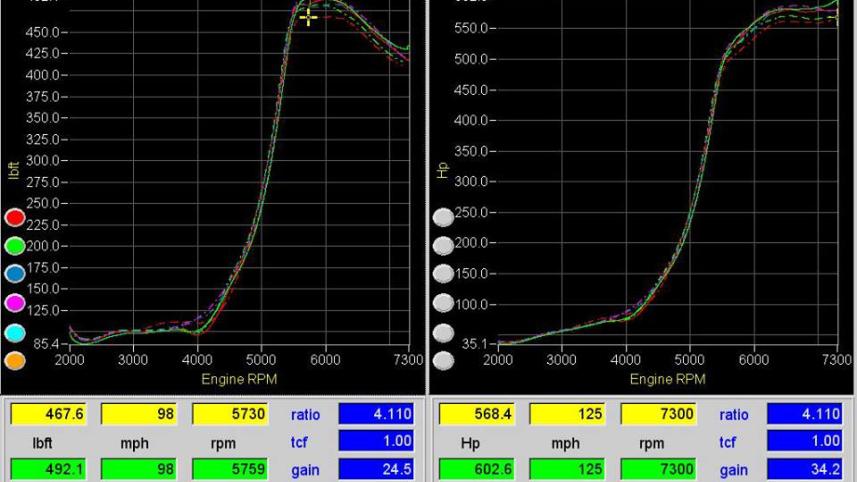The image size is (857, 482).
Task: Click the yellow crosshair cursor on torque curve
Action: 308,17
